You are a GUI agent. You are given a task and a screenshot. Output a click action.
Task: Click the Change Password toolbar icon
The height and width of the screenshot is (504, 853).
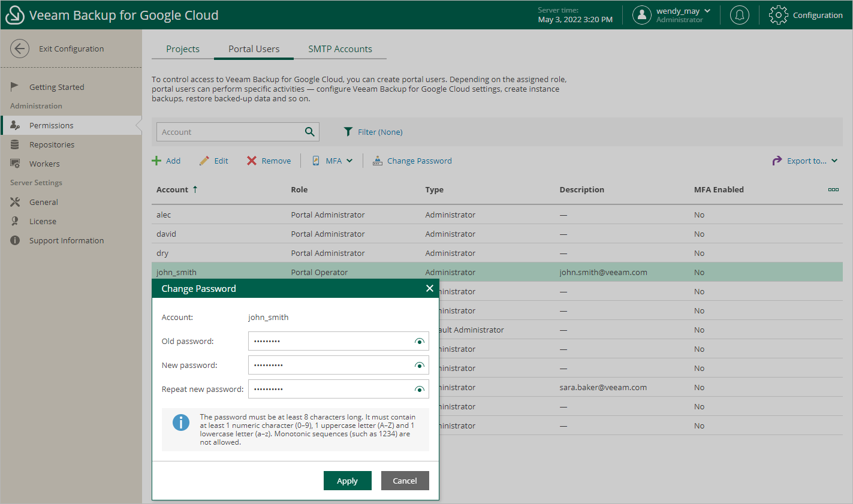click(x=378, y=161)
